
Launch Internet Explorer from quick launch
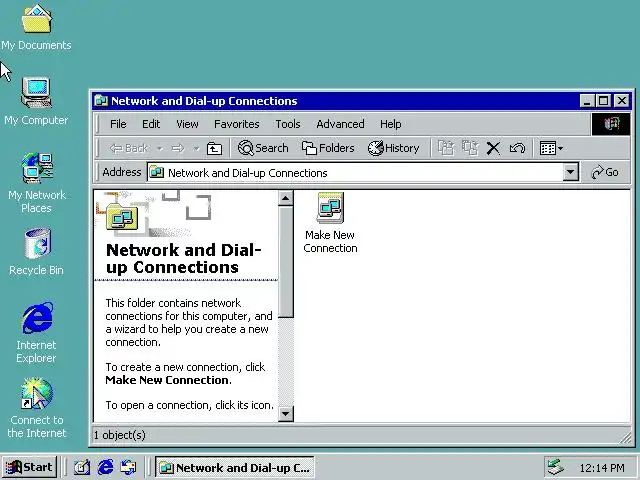click(105, 467)
